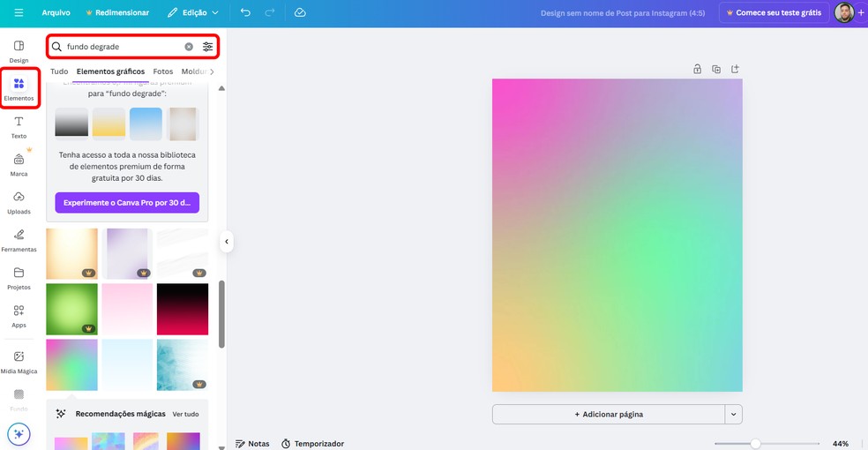
Task: Add the orange cream gradient element
Action: coord(72,253)
